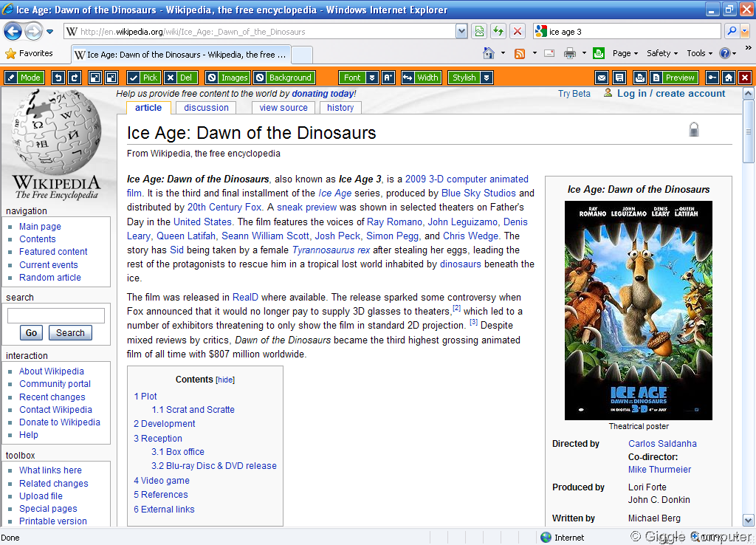Image resolution: width=756 pixels, height=545 pixels.
Task: Click the save icon beside the envelope
Action: 619,78
